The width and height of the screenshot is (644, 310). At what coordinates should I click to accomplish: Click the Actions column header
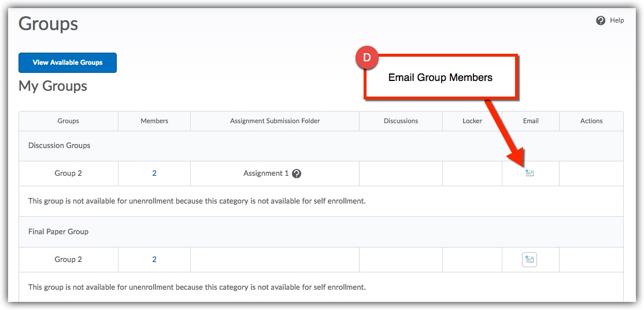pos(591,121)
